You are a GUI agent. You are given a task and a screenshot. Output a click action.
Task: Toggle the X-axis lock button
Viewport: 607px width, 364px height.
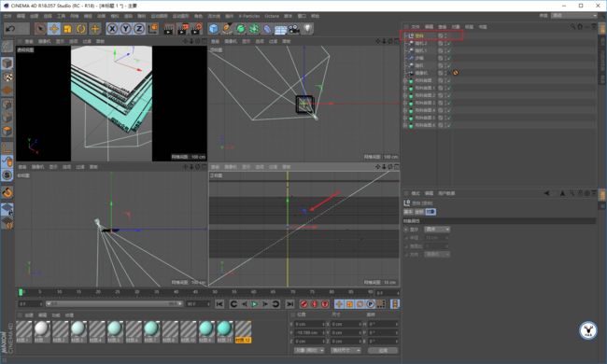[112, 29]
